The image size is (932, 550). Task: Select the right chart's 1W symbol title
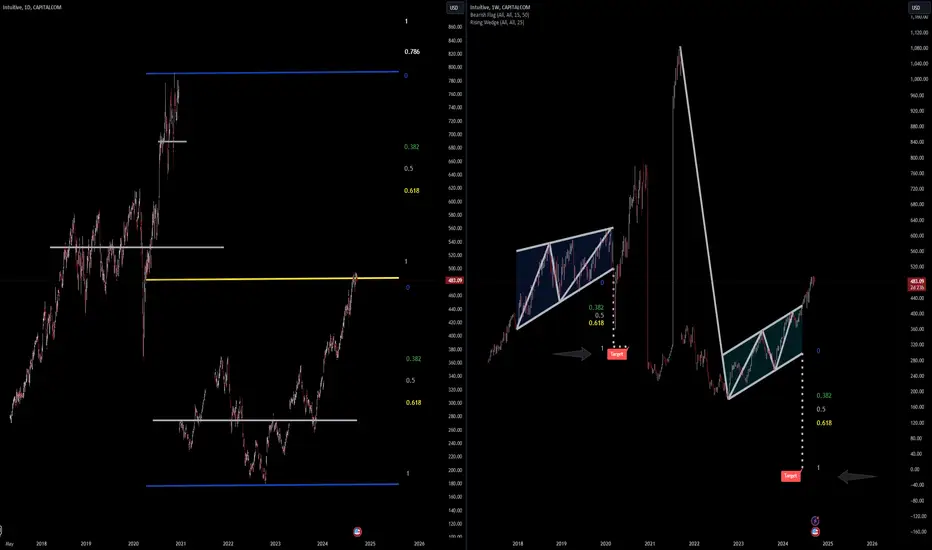500,7
